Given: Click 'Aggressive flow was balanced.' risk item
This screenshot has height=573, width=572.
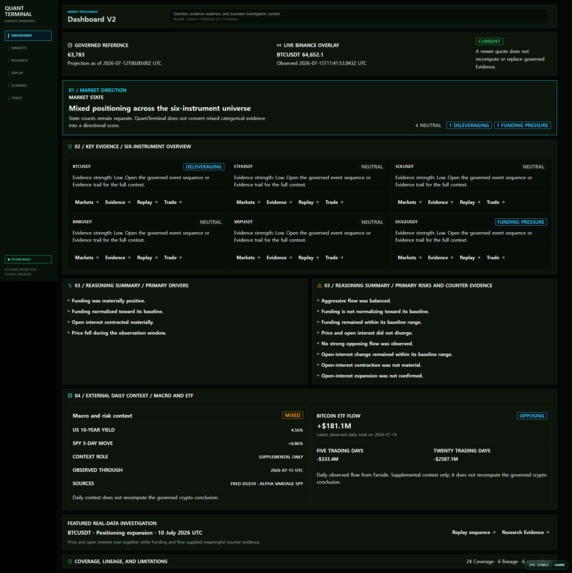Looking at the screenshot, I should point(356,301).
